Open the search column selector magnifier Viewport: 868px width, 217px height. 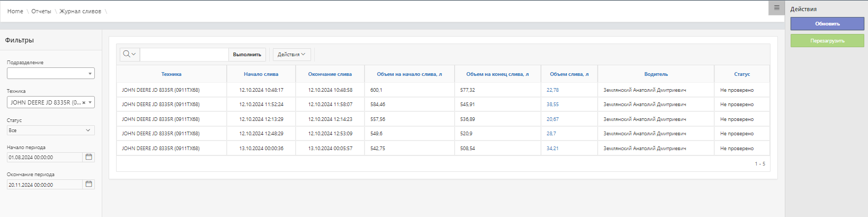click(129, 54)
